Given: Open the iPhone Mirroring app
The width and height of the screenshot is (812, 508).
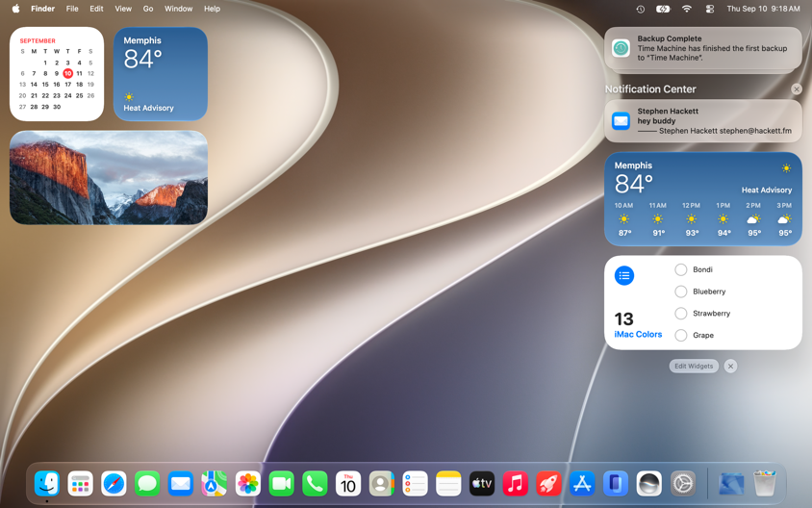Looking at the screenshot, I should (615, 484).
